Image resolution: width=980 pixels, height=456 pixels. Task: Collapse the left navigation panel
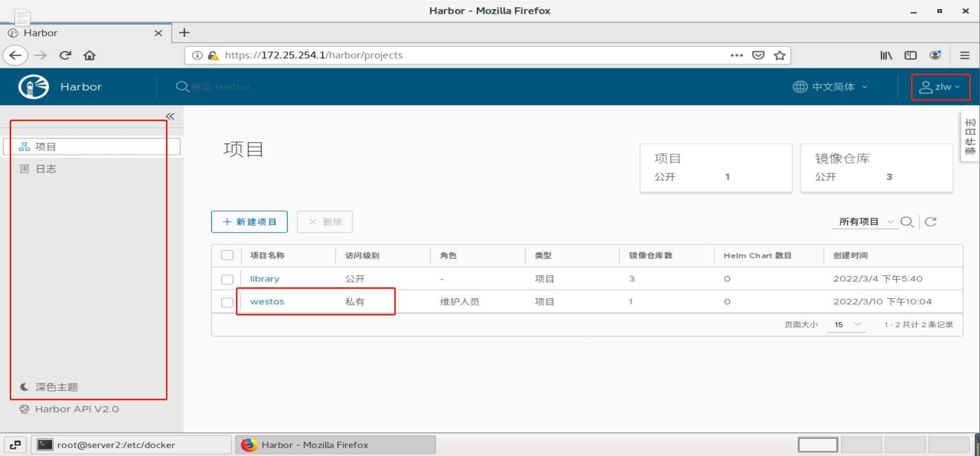170,117
